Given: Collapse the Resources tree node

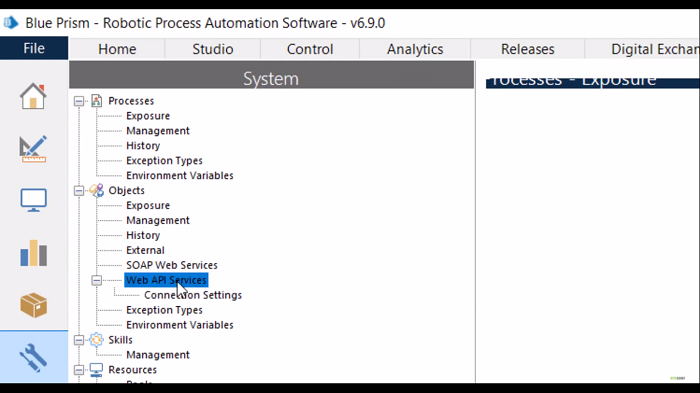Looking at the screenshot, I should tap(79, 370).
